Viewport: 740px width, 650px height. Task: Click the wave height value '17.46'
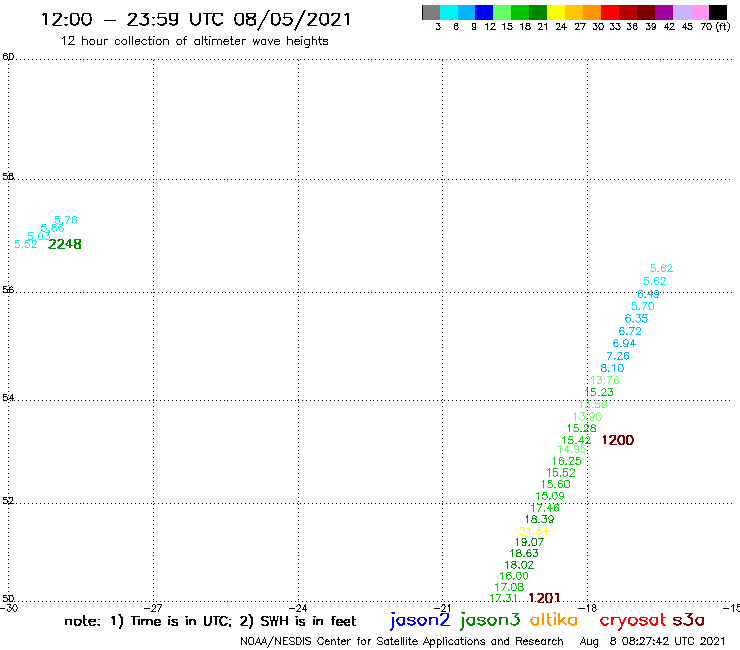coord(545,508)
